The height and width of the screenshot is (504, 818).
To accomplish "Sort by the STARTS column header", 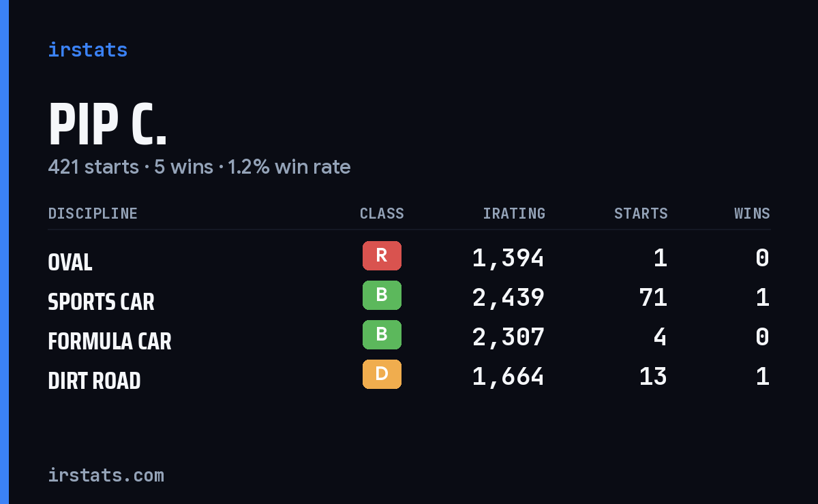I will (x=641, y=214).
